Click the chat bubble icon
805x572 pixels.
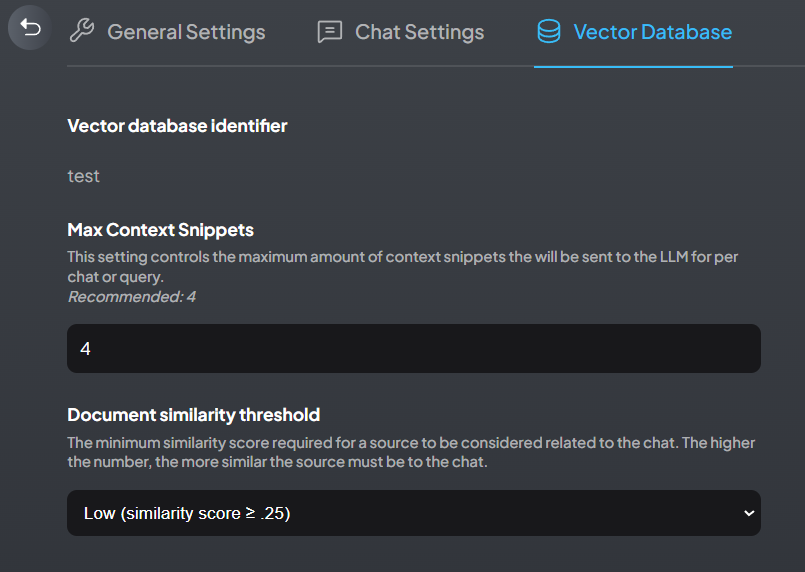click(329, 32)
